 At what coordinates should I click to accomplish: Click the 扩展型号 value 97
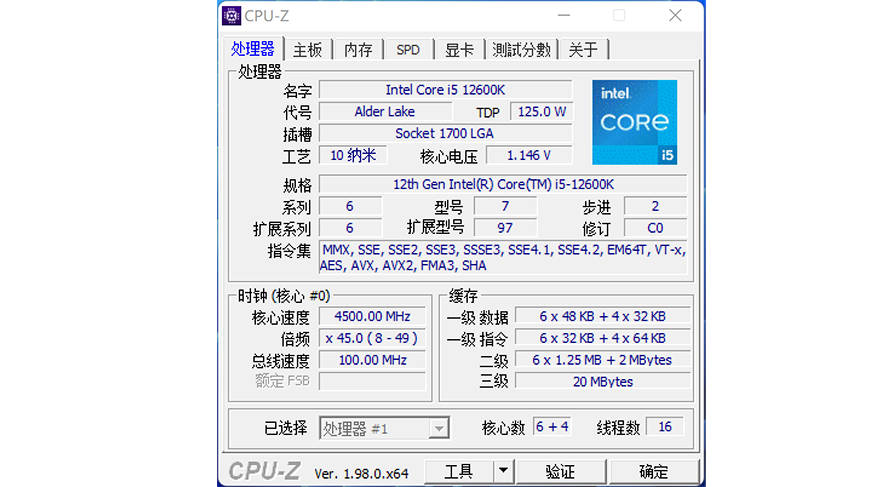[505, 228]
